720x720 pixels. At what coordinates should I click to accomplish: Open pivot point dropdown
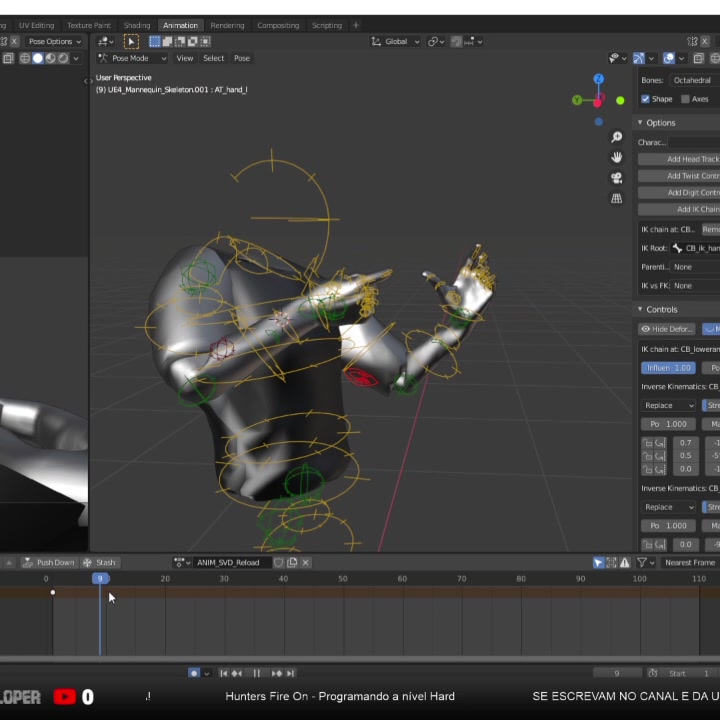435,42
